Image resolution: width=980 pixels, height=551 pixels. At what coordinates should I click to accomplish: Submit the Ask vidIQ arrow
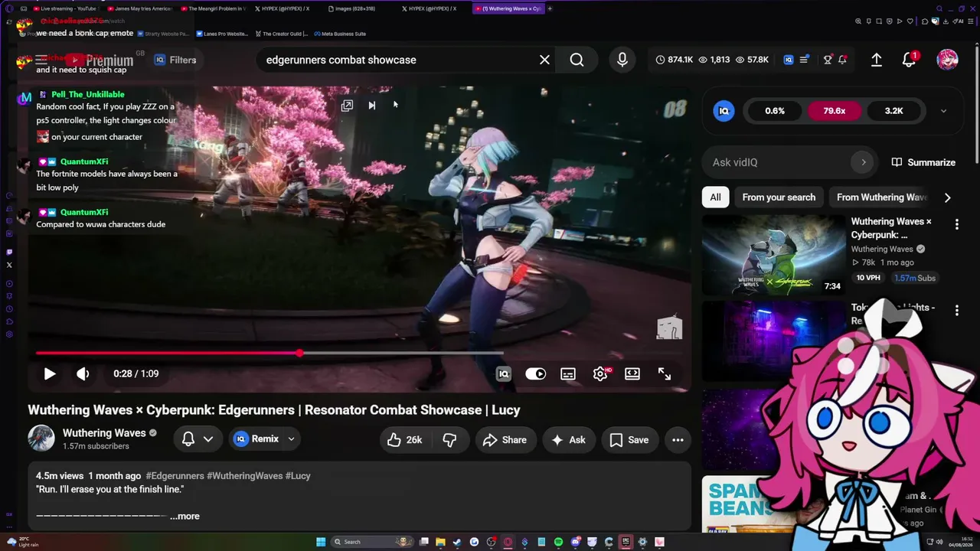click(x=864, y=162)
